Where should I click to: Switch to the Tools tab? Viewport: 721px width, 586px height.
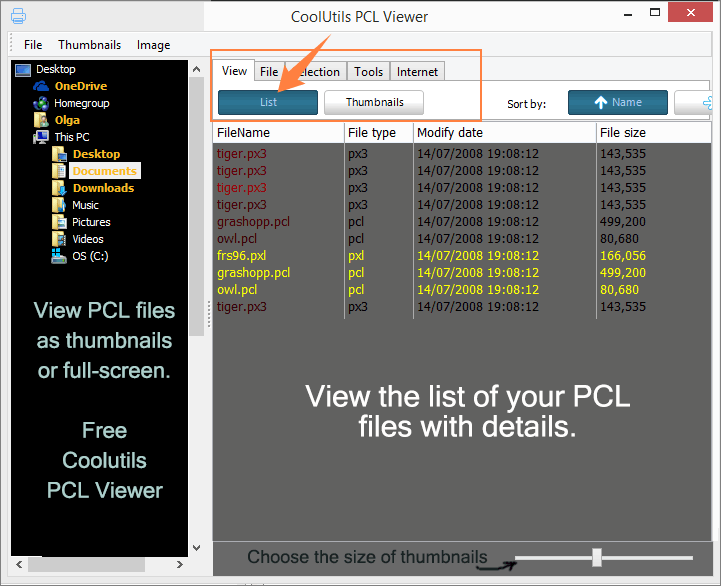(368, 72)
